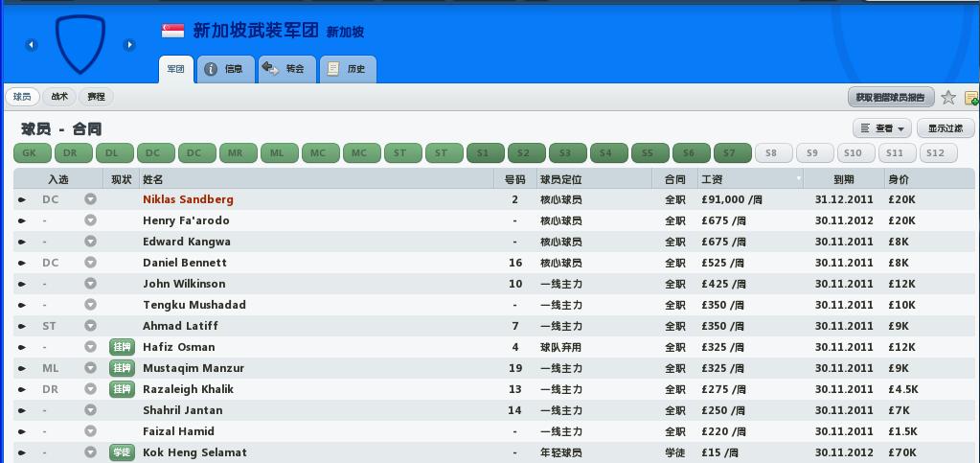Click the 获取租借球员报告 button

point(890,97)
